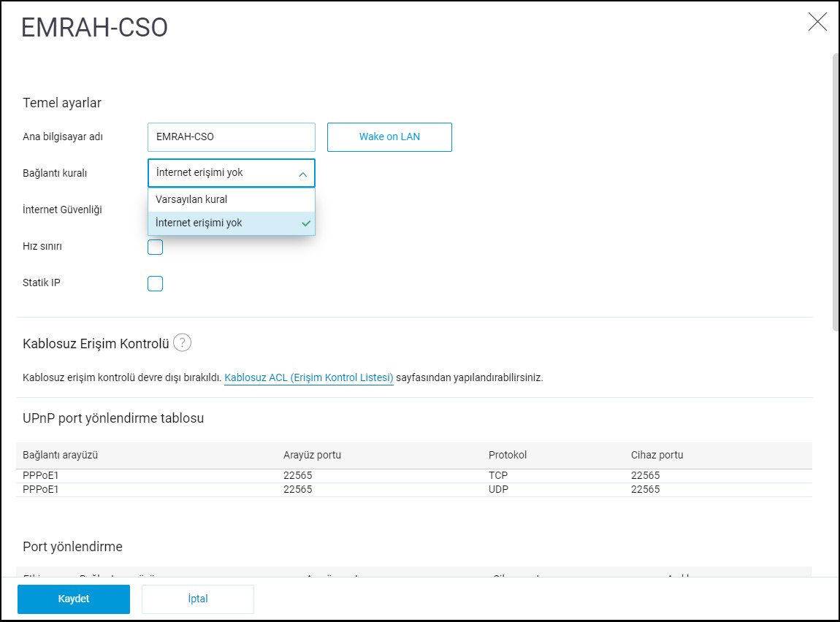
Task: Click the Port yönlendirme section heading
Action: [x=72, y=546]
